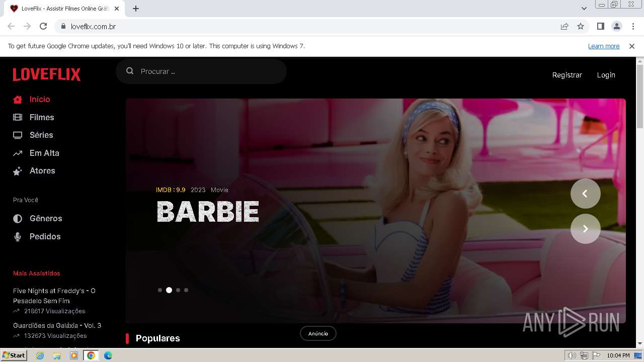Open Guardiões da Galáxia Vol. 3 link

pos(57,325)
